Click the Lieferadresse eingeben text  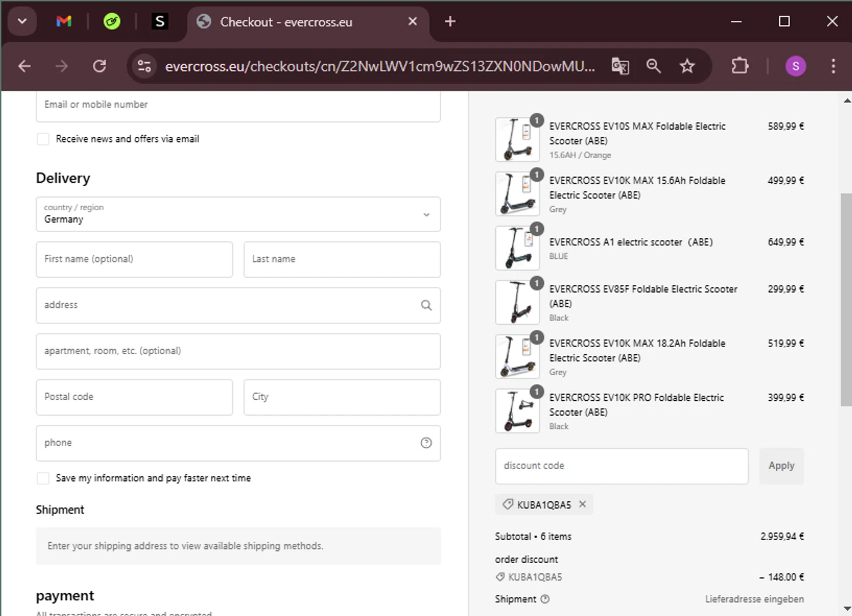coord(754,600)
